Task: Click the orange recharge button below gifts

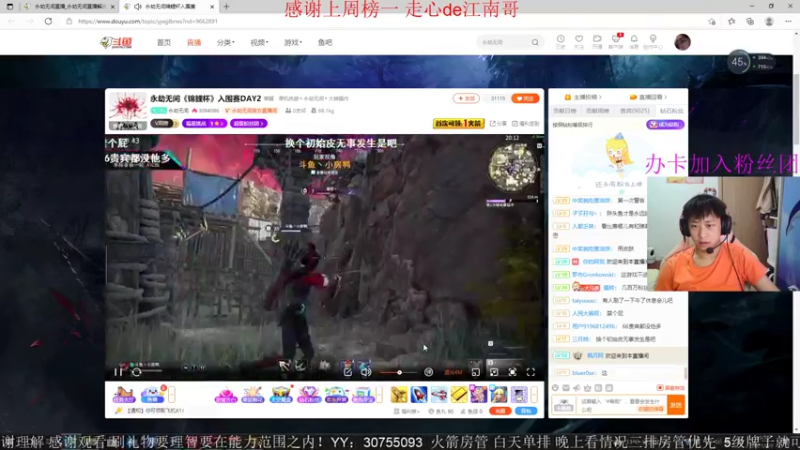Action: point(500,411)
